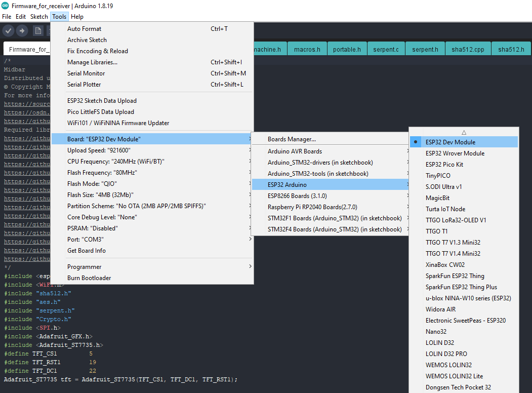Close the Tools menu from the menu bar

59,17
